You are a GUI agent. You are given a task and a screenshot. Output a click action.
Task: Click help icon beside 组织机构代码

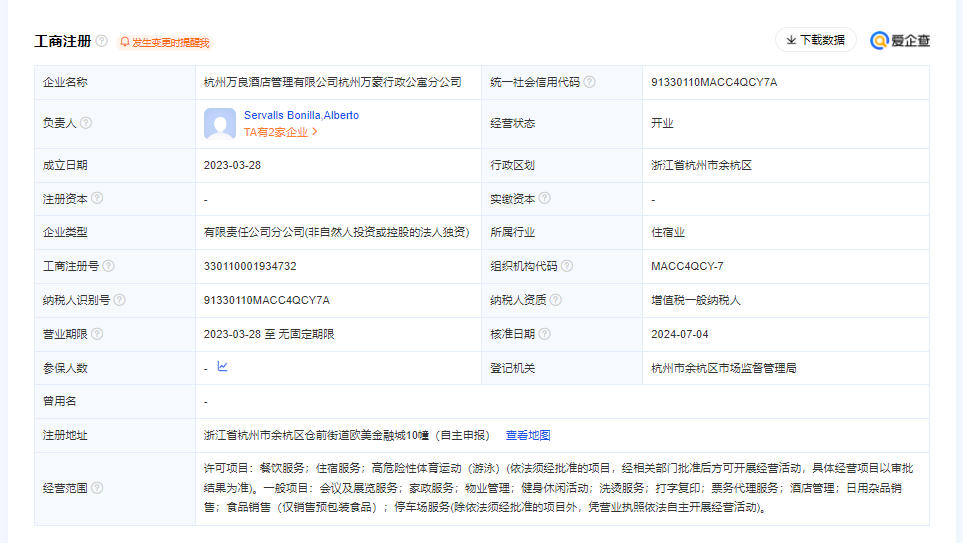567,266
